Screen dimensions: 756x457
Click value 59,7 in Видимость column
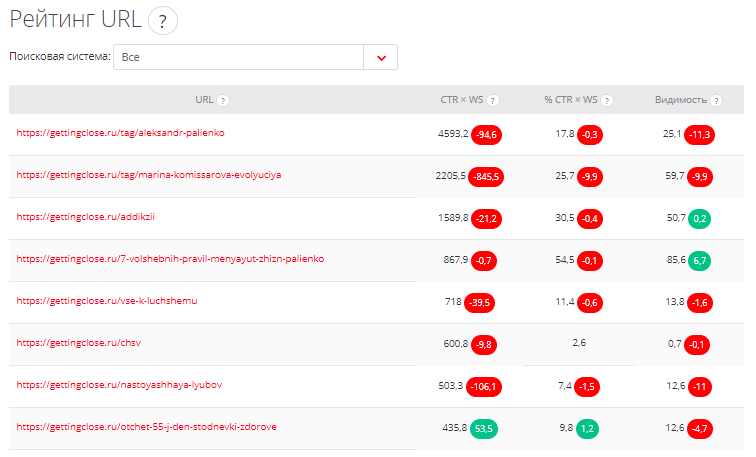click(x=675, y=175)
